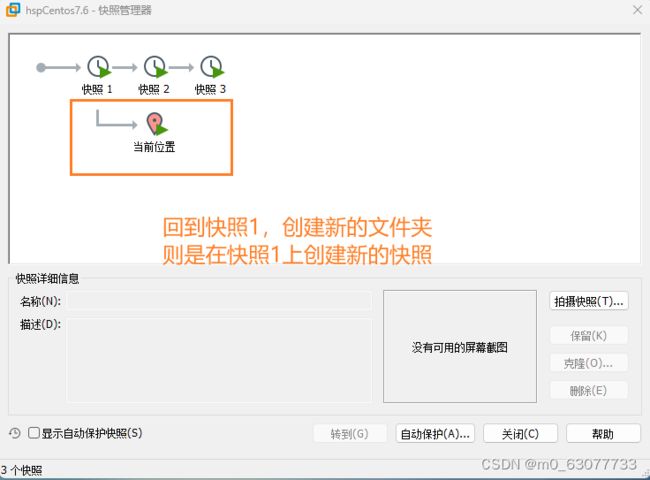Click the 保留(K) button
The height and width of the screenshot is (480, 650).
pyautogui.click(x=589, y=335)
